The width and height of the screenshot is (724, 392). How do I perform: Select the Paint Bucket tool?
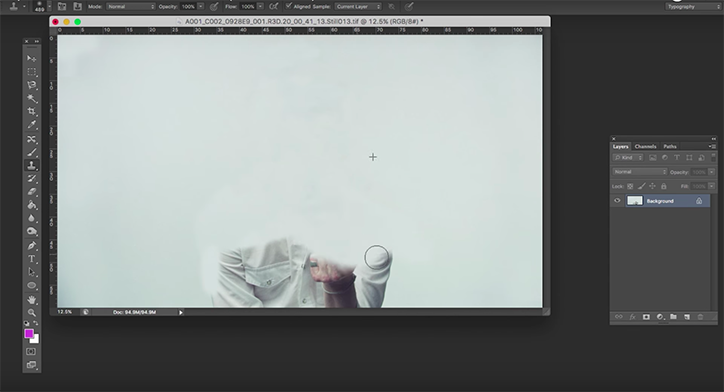tap(31, 205)
